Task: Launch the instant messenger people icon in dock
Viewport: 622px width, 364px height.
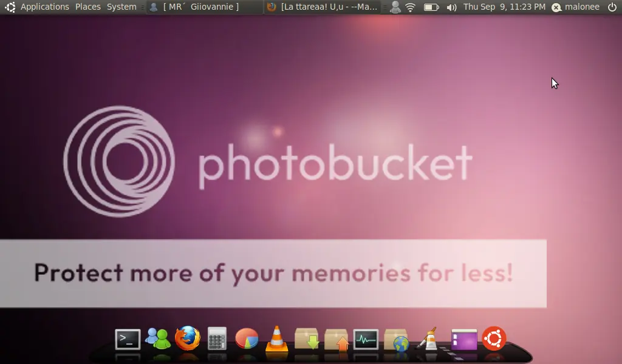Action: click(x=158, y=339)
